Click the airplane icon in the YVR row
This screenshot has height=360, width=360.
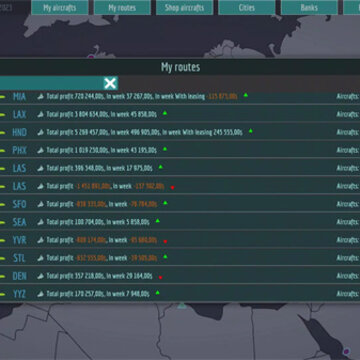(x=40, y=240)
